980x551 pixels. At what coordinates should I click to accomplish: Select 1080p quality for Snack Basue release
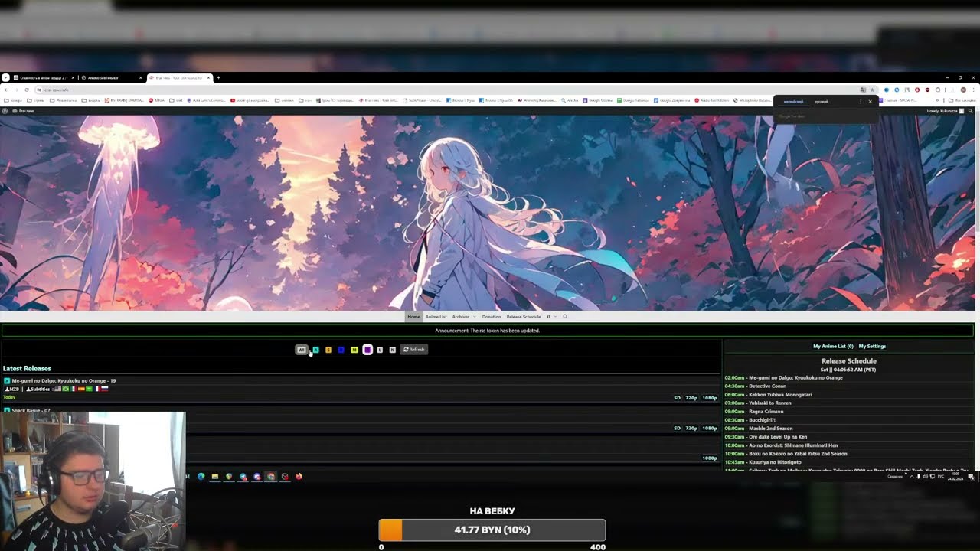(x=710, y=429)
